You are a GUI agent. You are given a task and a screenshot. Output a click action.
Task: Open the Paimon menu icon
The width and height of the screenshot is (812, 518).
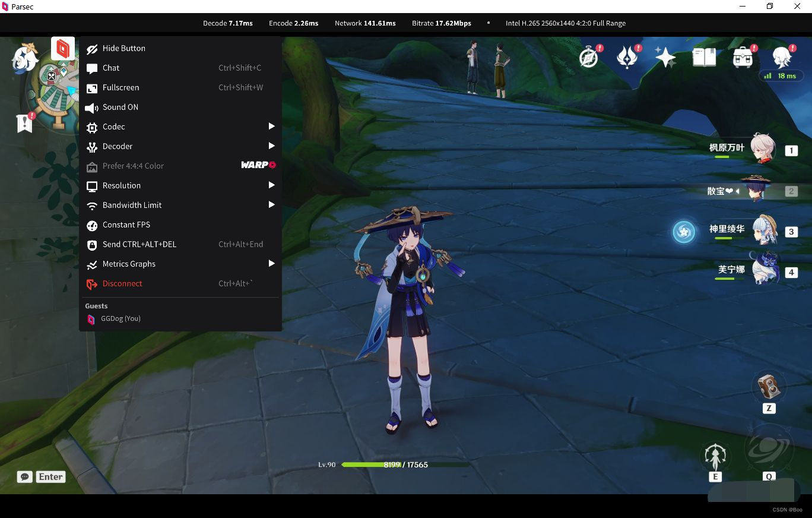click(24, 59)
